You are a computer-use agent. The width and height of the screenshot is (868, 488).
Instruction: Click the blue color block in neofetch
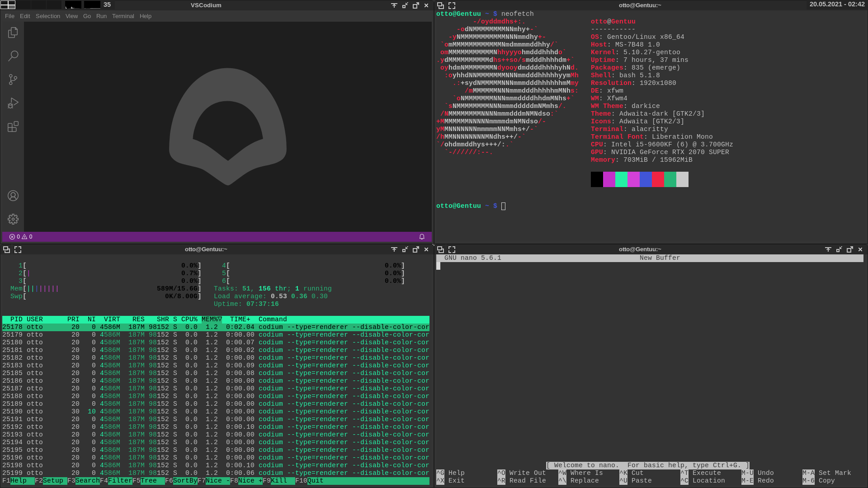(646, 179)
